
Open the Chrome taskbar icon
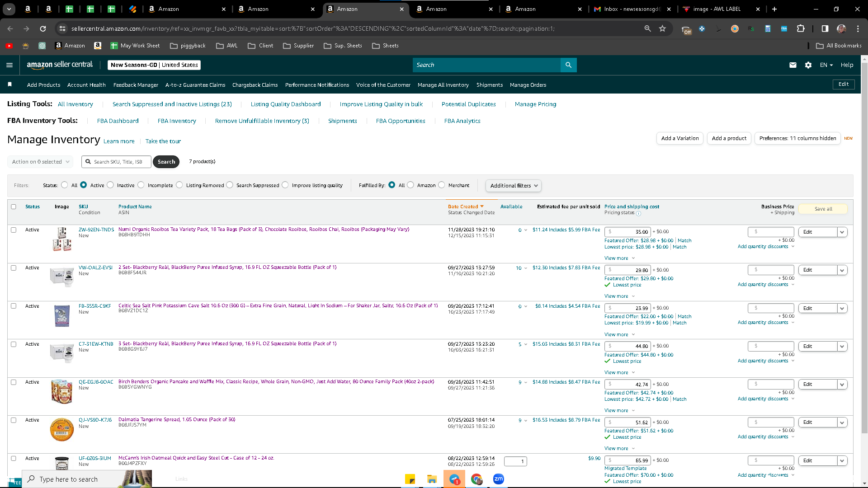pos(476,479)
